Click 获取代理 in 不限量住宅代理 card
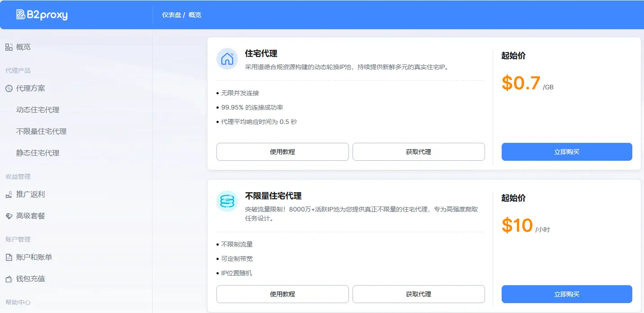This screenshot has height=313, width=644. point(419,294)
